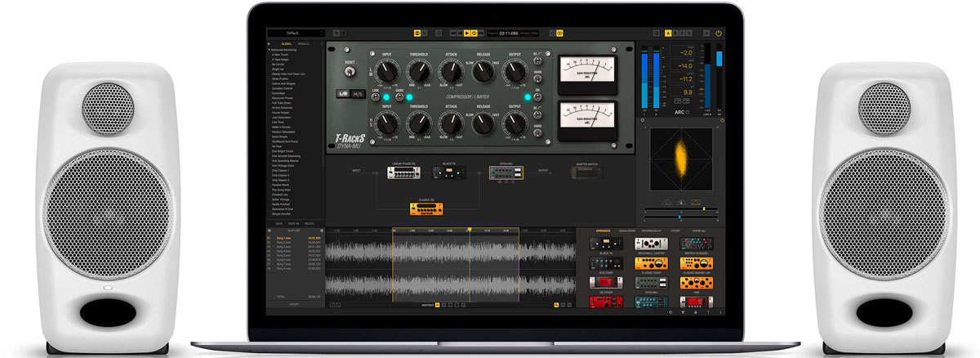Viewport: 980px width, 358px height.
Task: Click the Loop playback icon
Action: [x=474, y=34]
